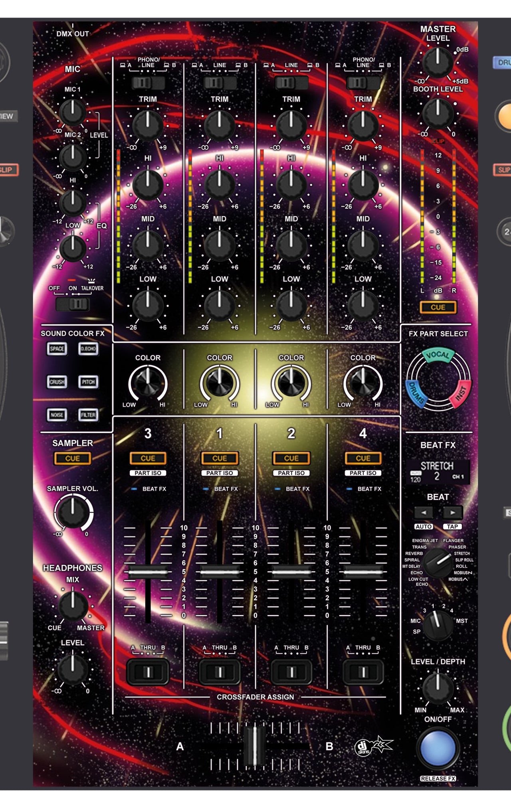Click the mic EQ HI knob
Image resolution: width=511 pixels, height=812 pixels.
(73, 203)
